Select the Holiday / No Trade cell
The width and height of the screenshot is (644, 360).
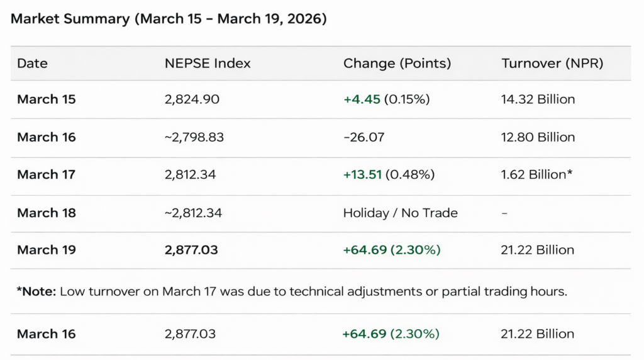tap(400, 213)
